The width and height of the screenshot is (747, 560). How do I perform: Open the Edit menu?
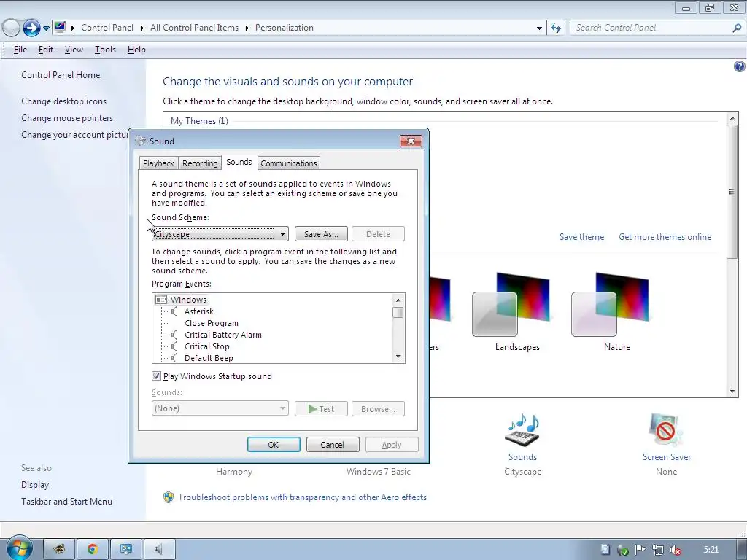coord(46,50)
